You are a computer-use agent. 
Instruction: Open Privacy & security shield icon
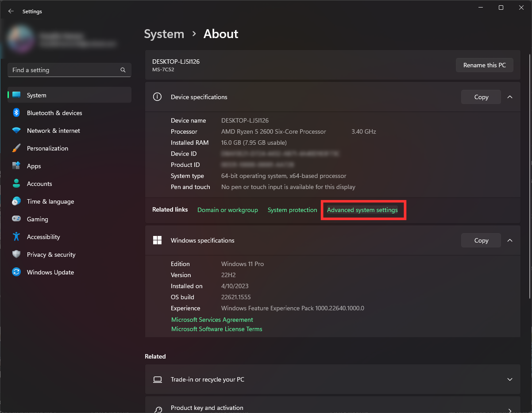[x=16, y=255]
